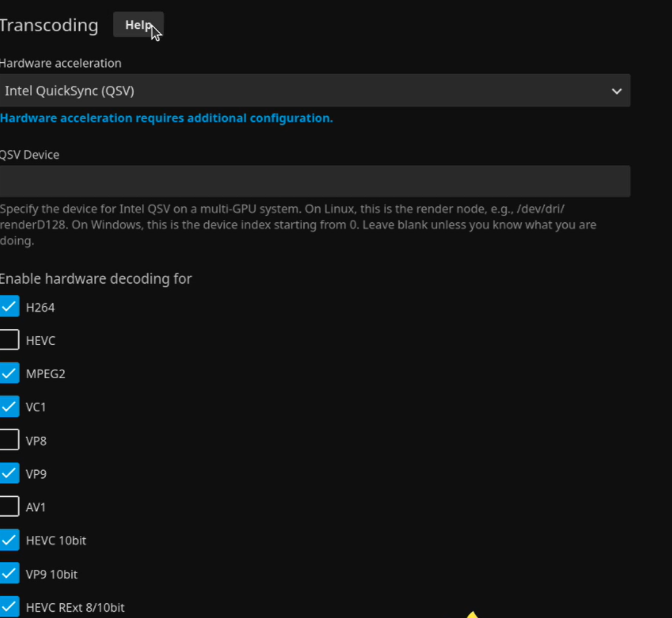This screenshot has height=618, width=672.
Task: Uncheck the H264 hardware decoding checkbox
Action: (x=10, y=307)
